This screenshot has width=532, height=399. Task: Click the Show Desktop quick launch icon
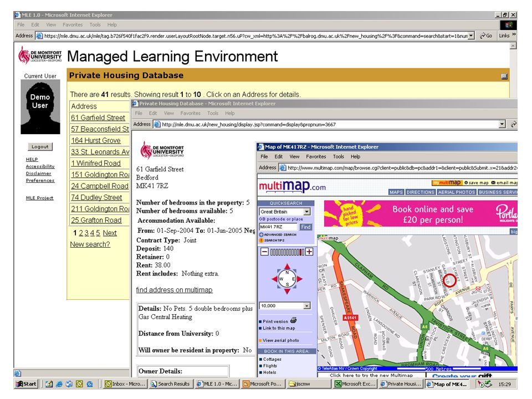(49, 383)
